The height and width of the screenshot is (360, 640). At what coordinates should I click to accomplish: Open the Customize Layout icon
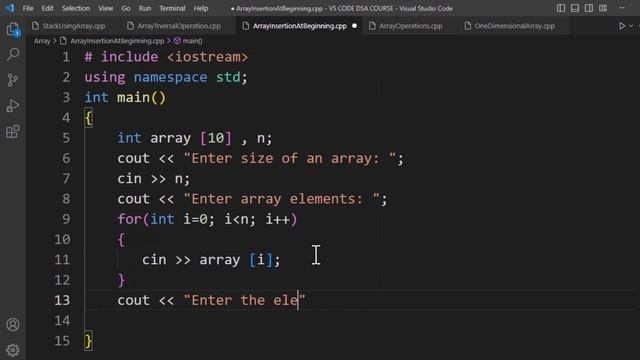pyautogui.click(x=603, y=8)
